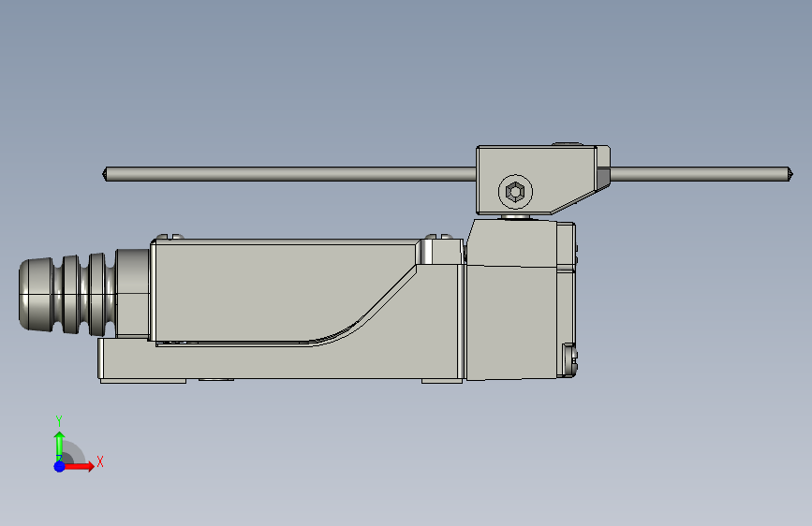
Task: Select the switch head block below the clamp
Action: coord(521,300)
